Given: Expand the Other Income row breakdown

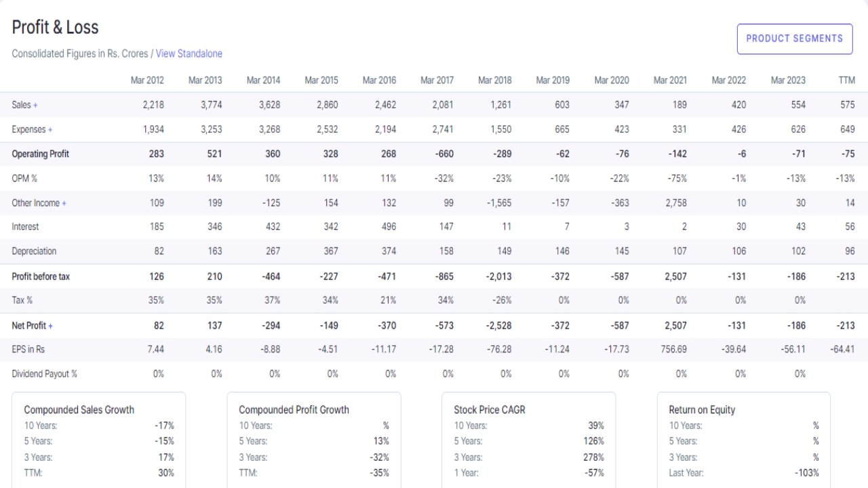Looking at the screenshot, I should pos(64,203).
